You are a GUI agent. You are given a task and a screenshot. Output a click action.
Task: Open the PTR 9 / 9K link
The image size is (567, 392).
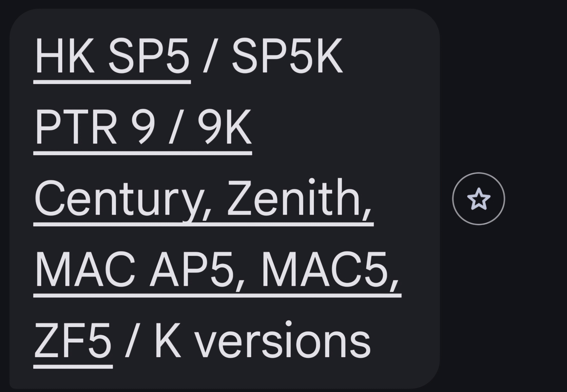[143, 127]
